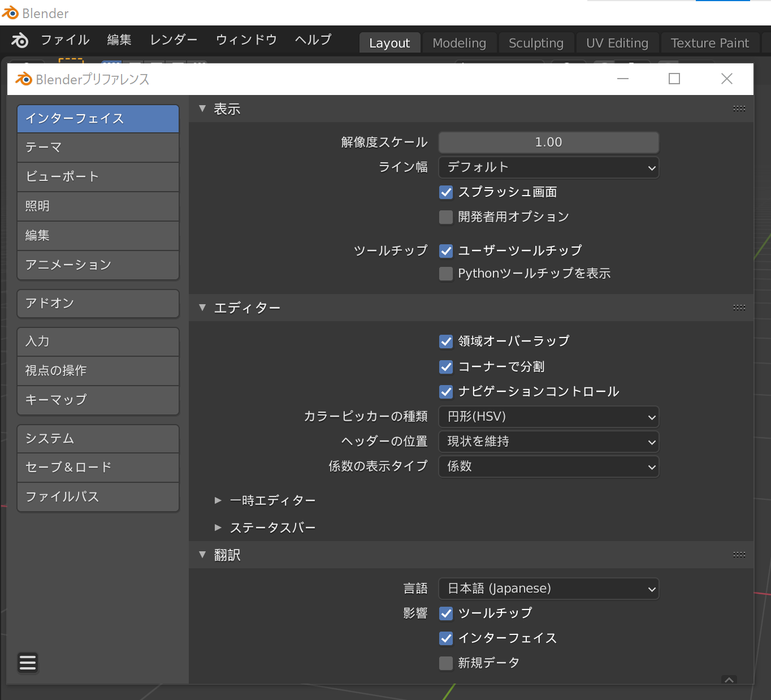Open the 編集 preferences section in sidebar
This screenshot has width=771, height=700.
coord(98,236)
